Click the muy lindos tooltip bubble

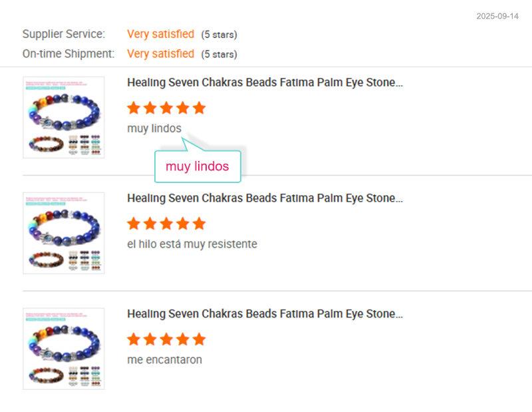pyautogui.click(x=197, y=166)
